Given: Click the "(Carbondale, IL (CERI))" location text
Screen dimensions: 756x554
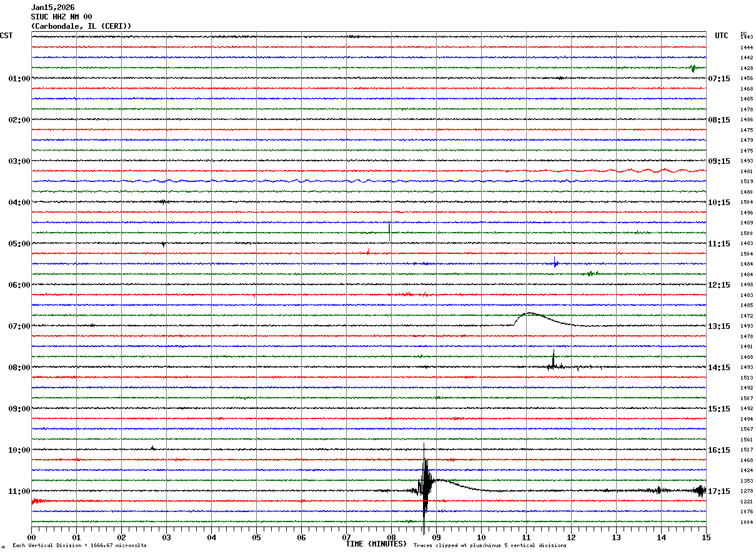Looking at the screenshot, I should (x=81, y=26).
